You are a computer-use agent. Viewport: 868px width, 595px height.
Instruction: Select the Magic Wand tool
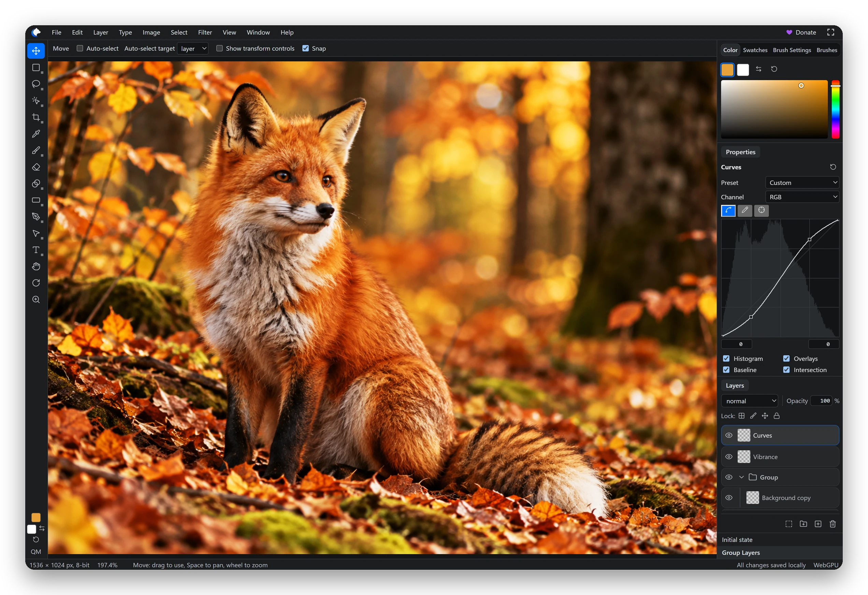coord(36,100)
